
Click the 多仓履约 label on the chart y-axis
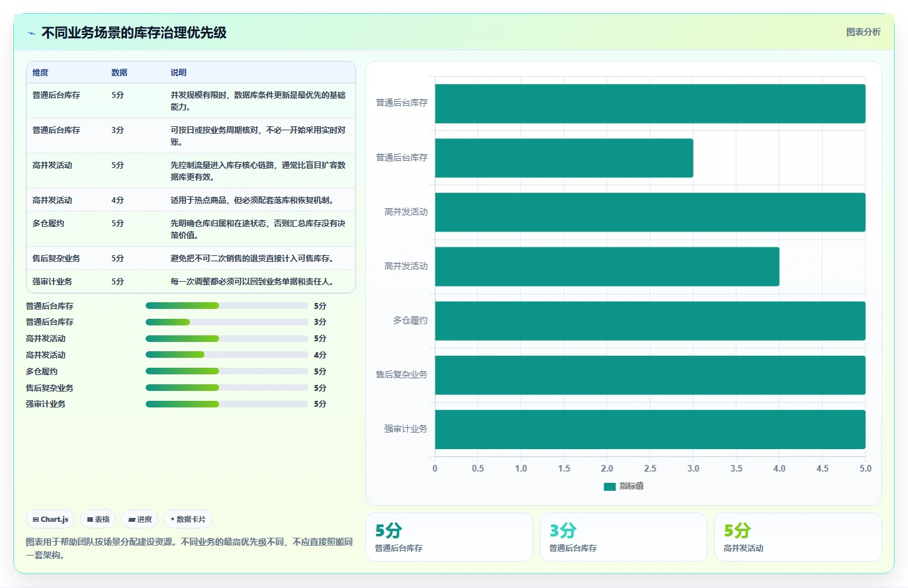click(x=410, y=321)
